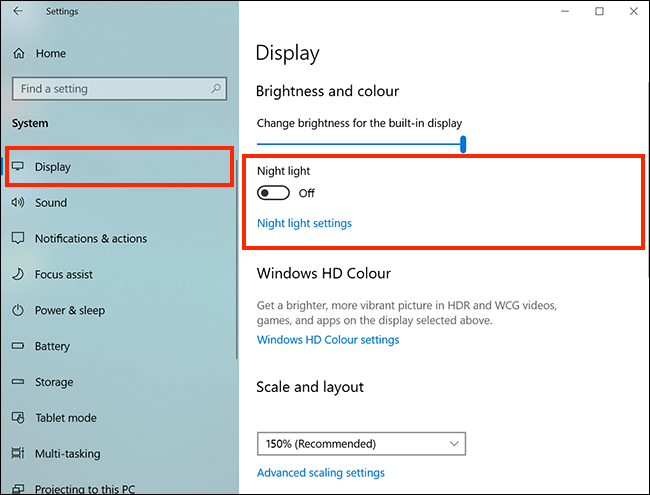This screenshot has width=650, height=495.
Task: Open Windows HD Colour settings link
Action: pos(328,340)
